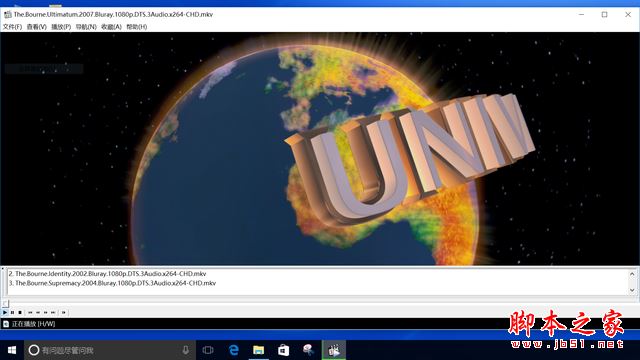Screen dimensions: 640x360
Task: Launch Microsoft Edge from taskbar
Action: coord(234,350)
